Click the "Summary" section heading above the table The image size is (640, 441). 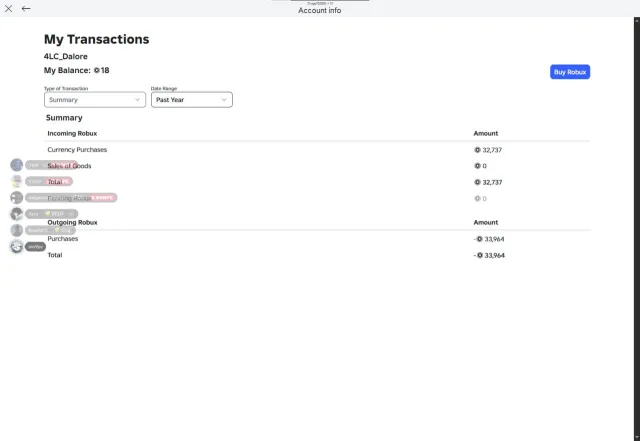click(x=64, y=118)
